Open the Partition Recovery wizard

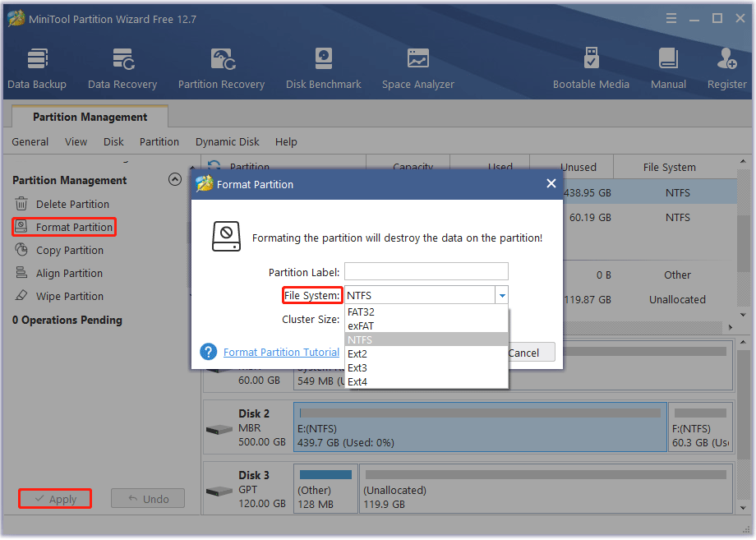pos(221,68)
